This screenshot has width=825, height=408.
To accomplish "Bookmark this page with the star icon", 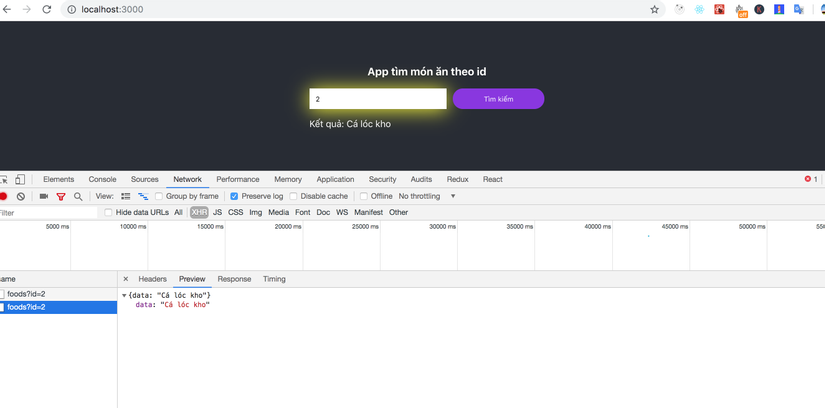I will point(654,9).
